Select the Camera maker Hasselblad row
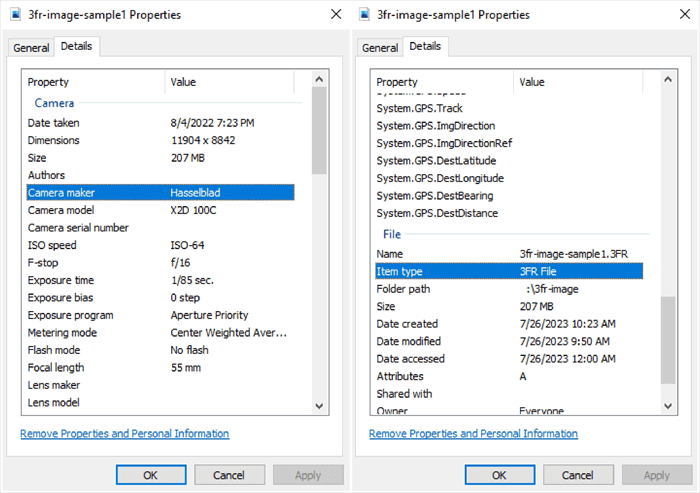Viewport: 700px width, 493px height. coord(160,193)
